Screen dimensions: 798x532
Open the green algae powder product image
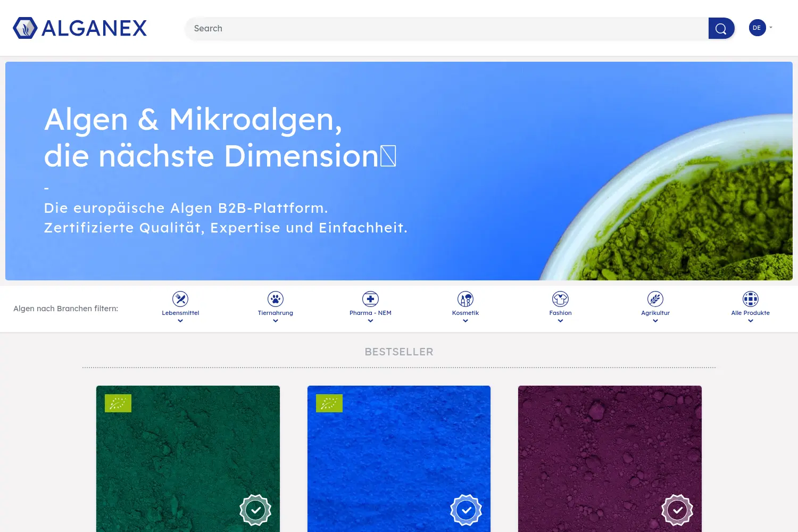click(188, 459)
